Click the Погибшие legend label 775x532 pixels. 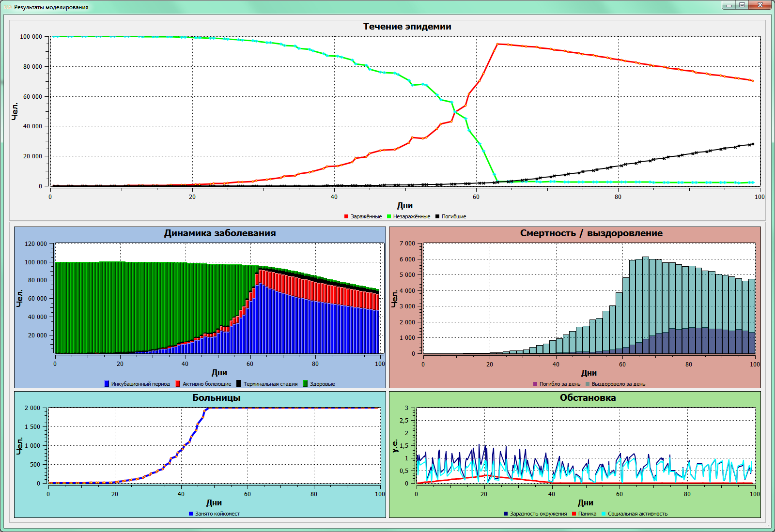tap(454, 216)
